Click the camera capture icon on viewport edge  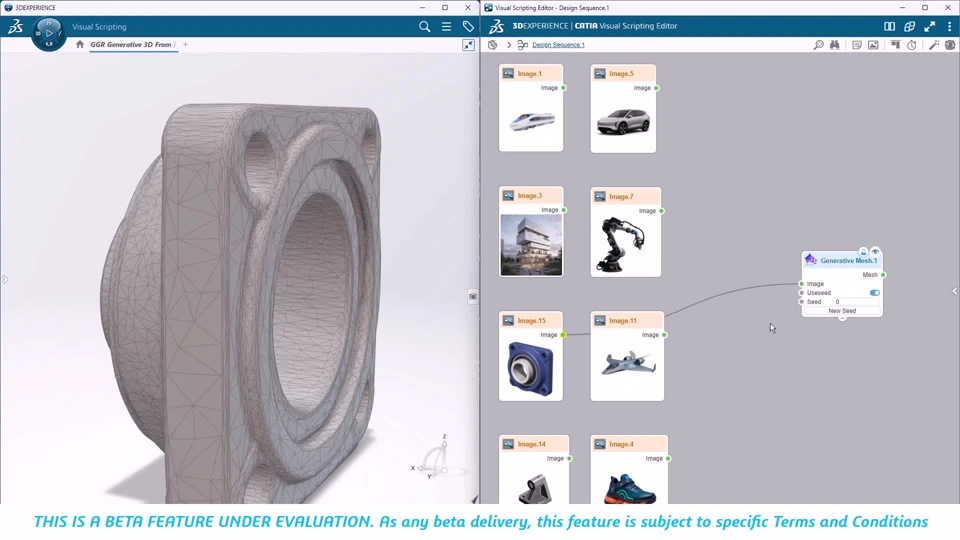point(473,297)
